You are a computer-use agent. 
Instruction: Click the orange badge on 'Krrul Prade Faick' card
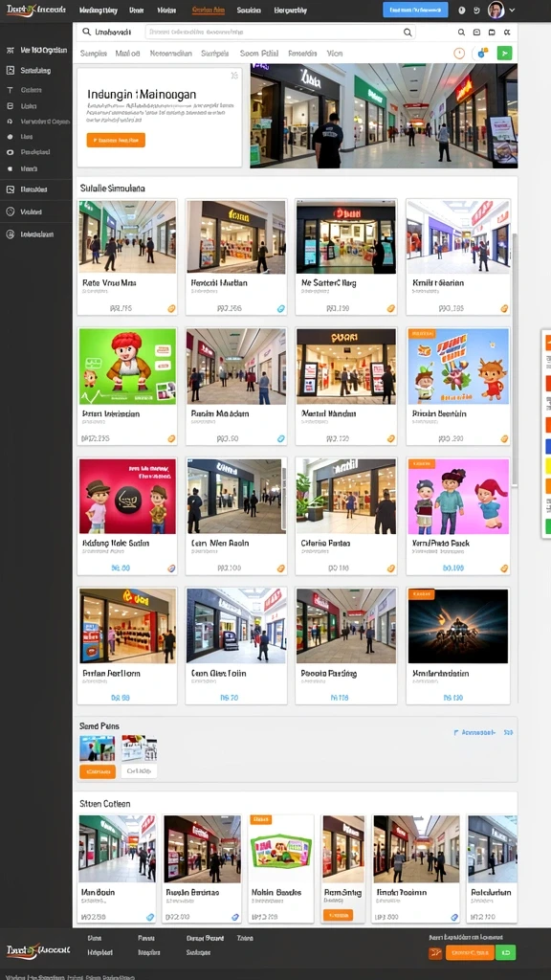click(x=504, y=568)
